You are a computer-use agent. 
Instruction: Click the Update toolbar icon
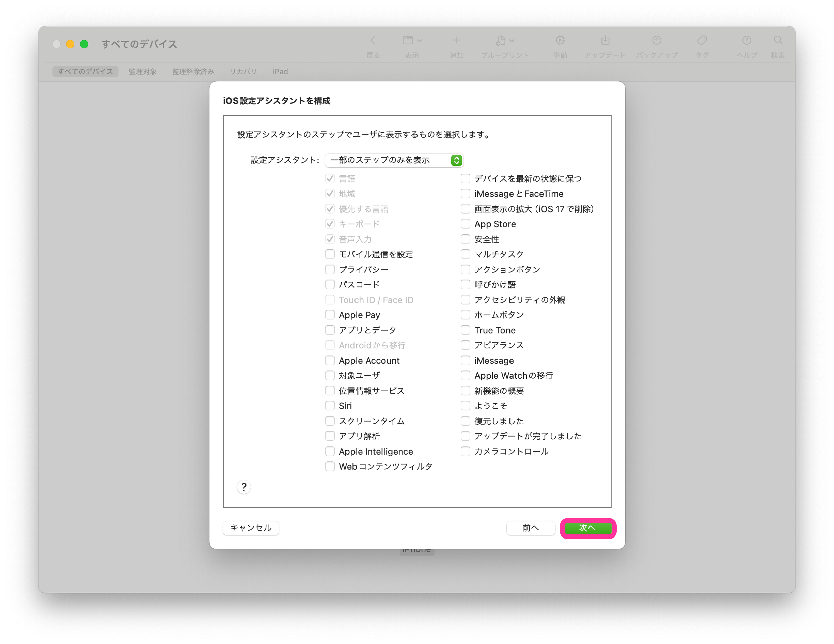pos(605,40)
